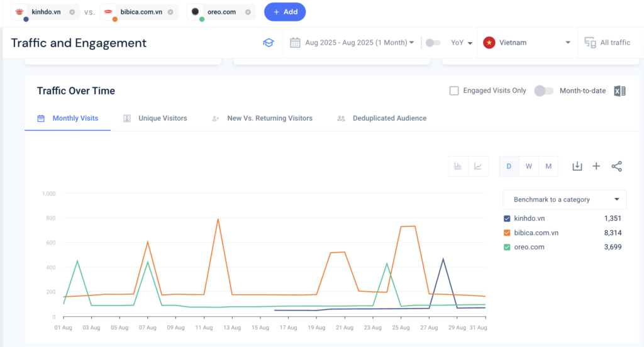
Task: Click bibica.com.vn site favicon at top
Action: pos(108,12)
